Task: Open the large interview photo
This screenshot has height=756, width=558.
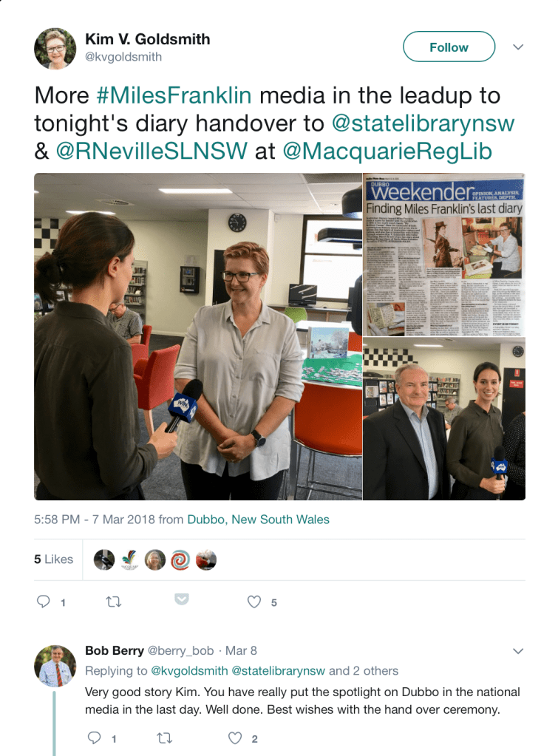Action: 198,336
